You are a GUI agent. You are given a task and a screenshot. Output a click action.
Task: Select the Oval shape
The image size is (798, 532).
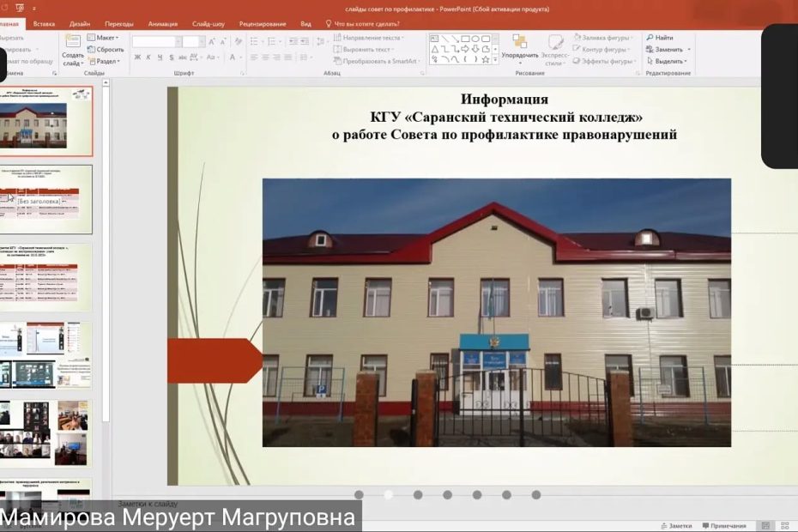475,39
